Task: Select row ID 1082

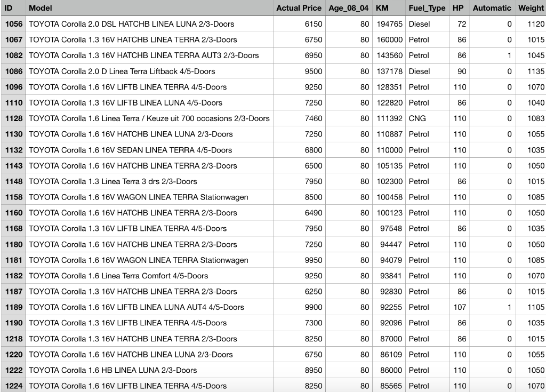Action: point(13,55)
